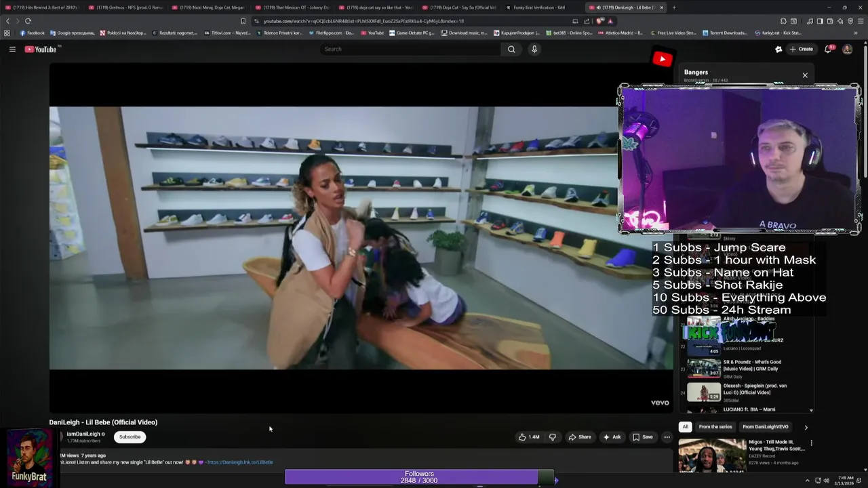Subscribe to iamDaniLeigh channel
Screen dimensions: 868x488
click(x=130, y=437)
